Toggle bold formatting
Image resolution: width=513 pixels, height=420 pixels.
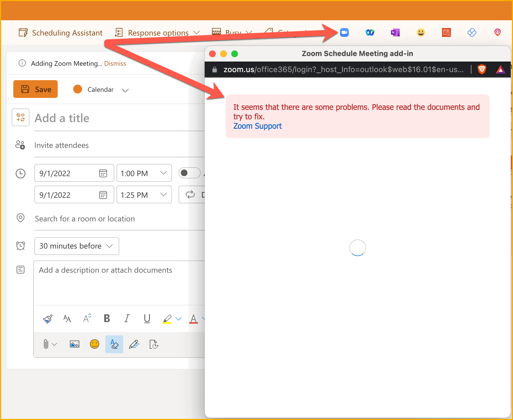pos(107,318)
